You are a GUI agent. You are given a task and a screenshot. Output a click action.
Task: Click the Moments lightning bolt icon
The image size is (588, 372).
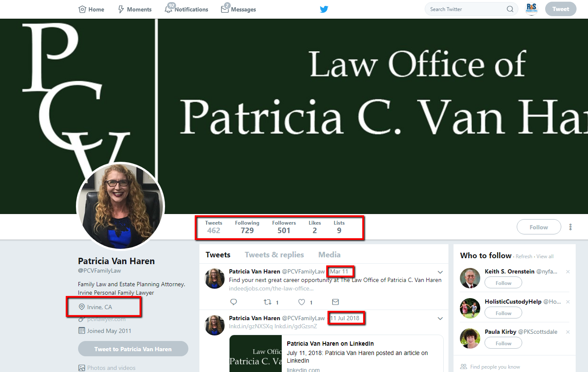coord(121,9)
